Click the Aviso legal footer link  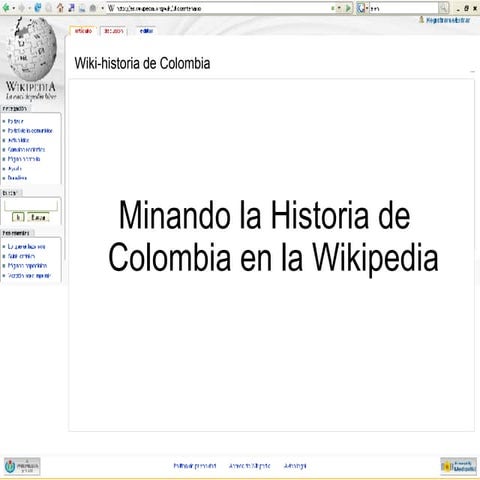[295, 466]
